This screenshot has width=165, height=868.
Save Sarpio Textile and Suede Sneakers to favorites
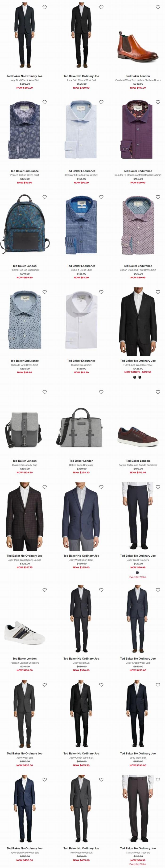pos(158,392)
